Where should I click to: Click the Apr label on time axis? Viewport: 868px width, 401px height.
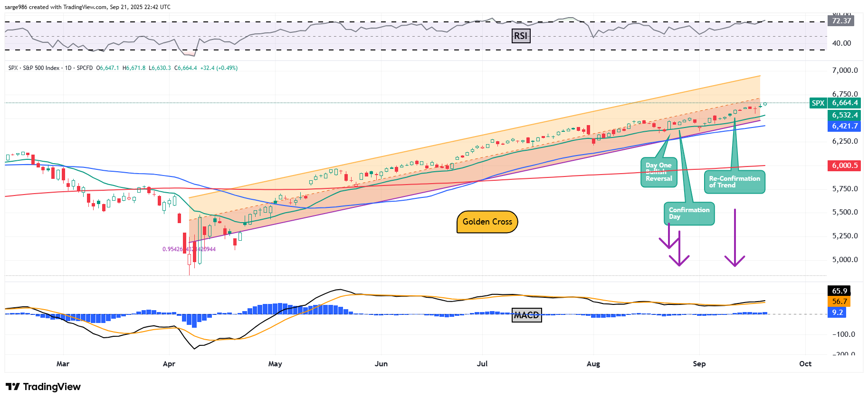coord(169,364)
